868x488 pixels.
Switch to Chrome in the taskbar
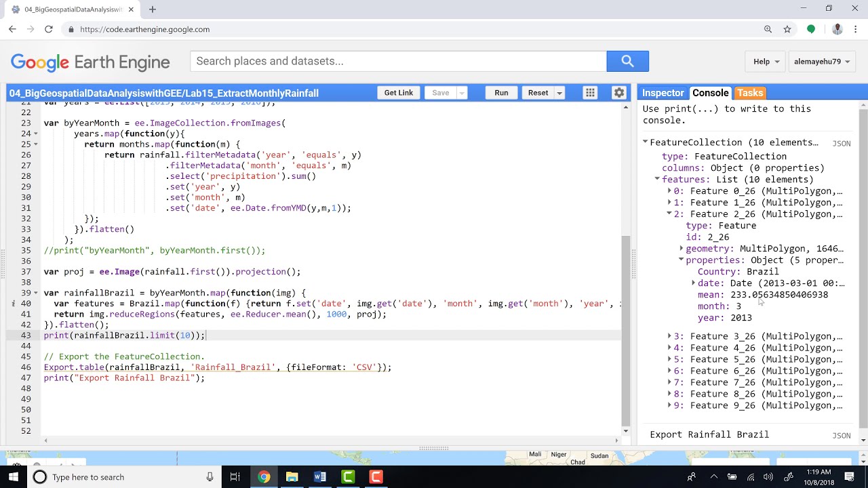[264, 477]
